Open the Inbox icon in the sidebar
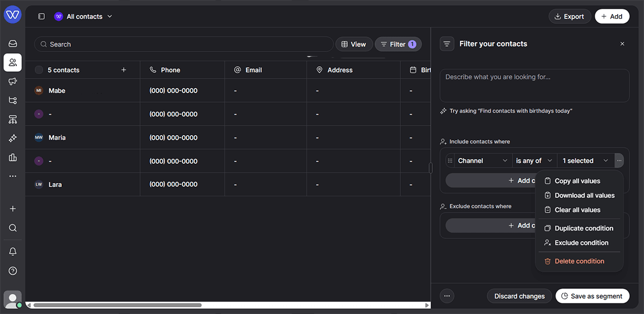Screen dimensions: 644x314 coord(13,43)
